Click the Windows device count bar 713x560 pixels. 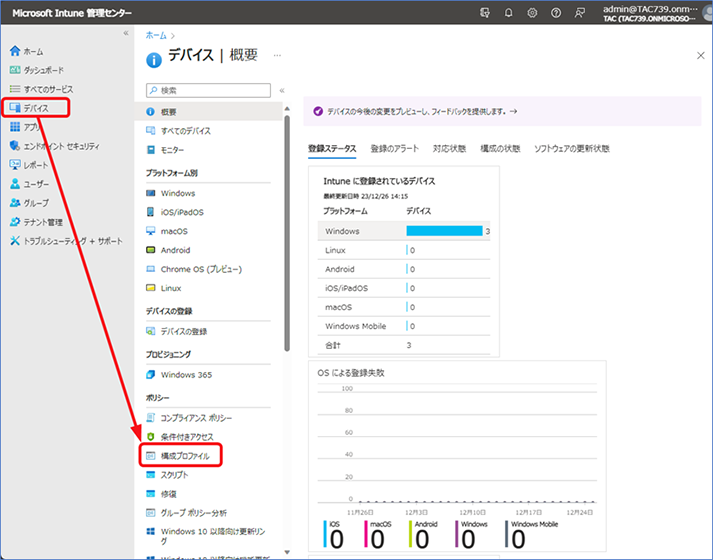pyautogui.click(x=444, y=231)
